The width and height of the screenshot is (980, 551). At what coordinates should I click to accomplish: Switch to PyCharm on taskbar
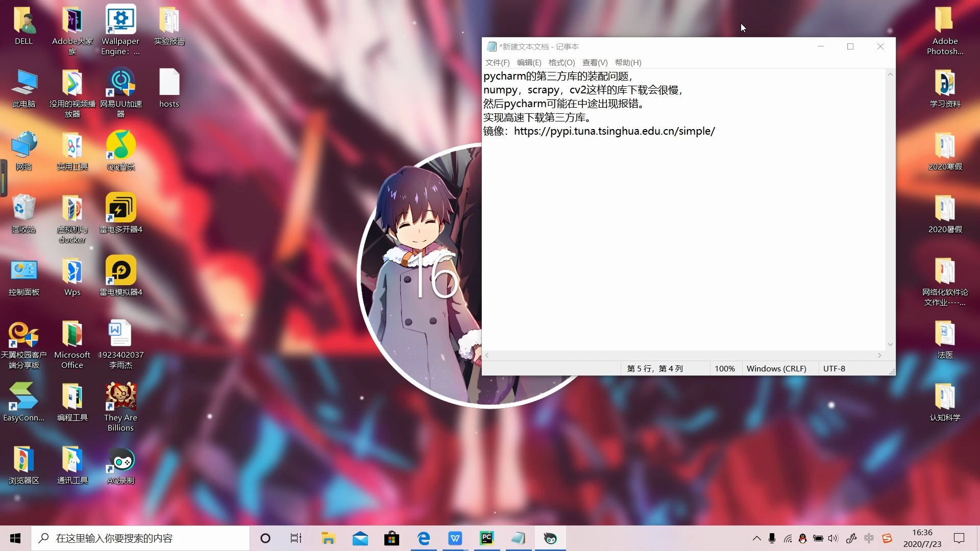486,538
